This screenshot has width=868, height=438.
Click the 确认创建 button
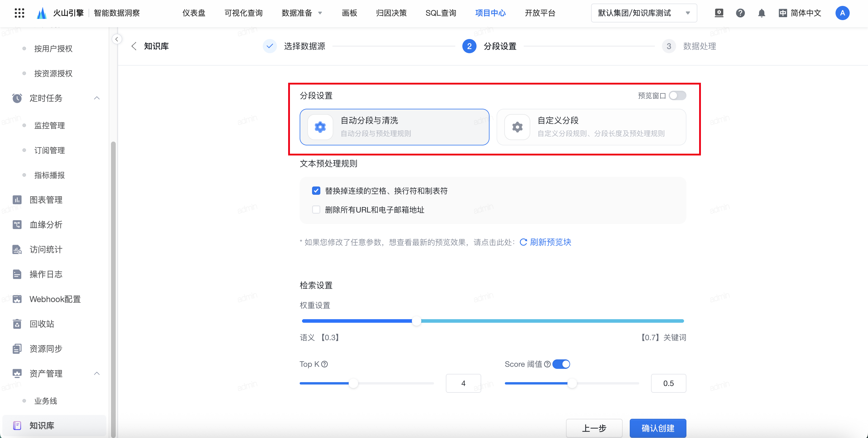click(x=657, y=428)
